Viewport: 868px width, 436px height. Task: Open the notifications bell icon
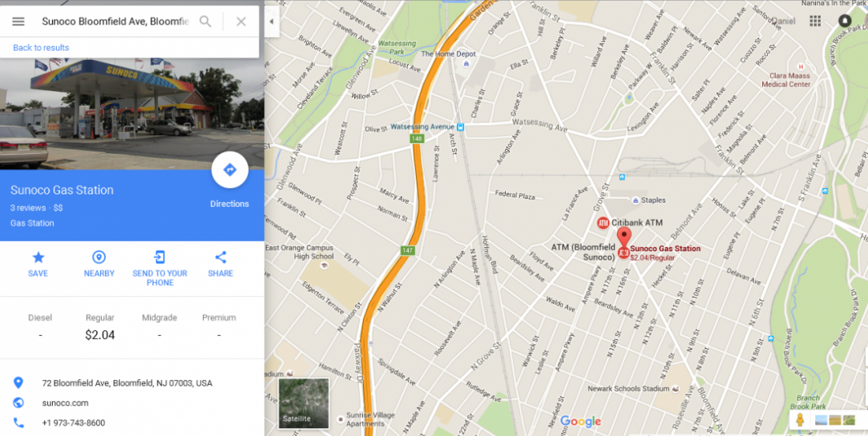(844, 21)
